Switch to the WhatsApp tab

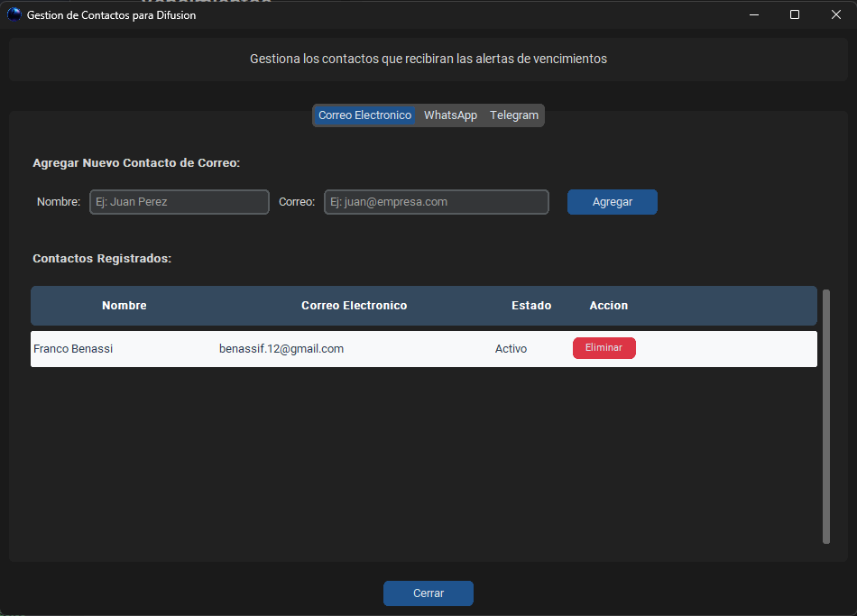450,115
